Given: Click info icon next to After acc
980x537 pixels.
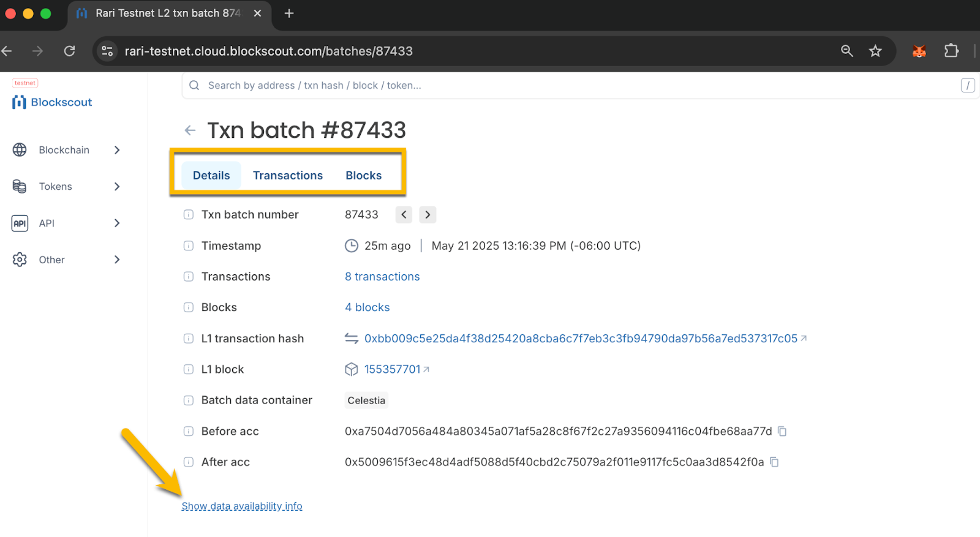Looking at the screenshot, I should click(x=189, y=462).
